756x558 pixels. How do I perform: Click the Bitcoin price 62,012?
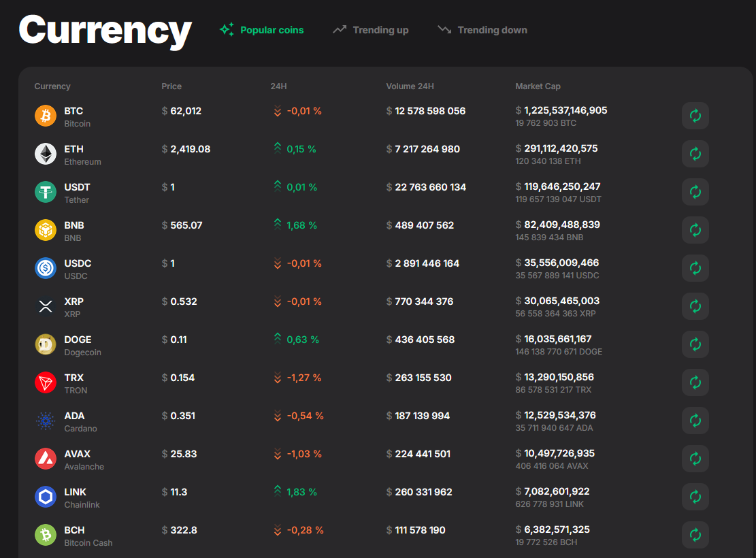click(x=181, y=111)
